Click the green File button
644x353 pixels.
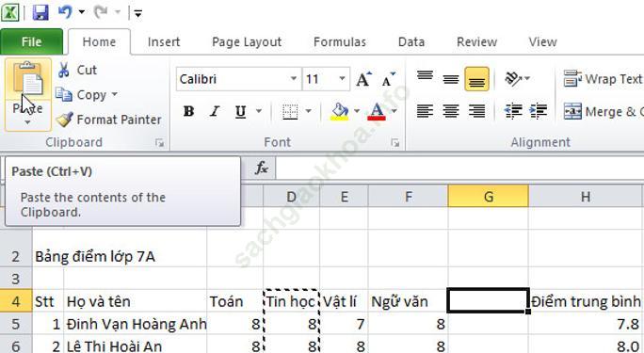(x=32, y=41)
